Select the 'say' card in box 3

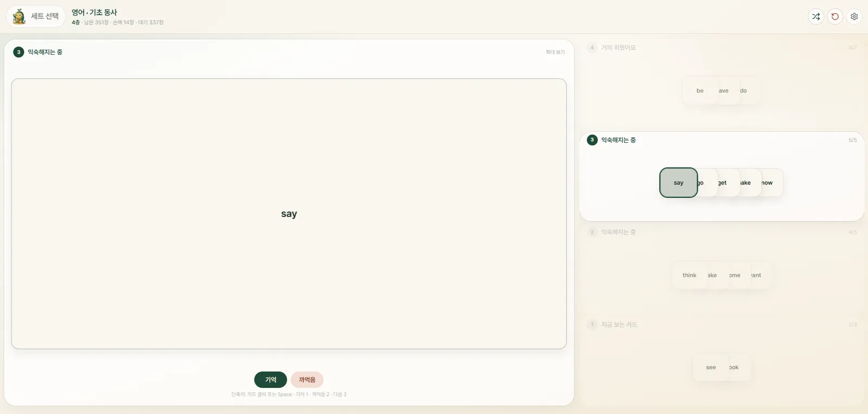(678, 183)
